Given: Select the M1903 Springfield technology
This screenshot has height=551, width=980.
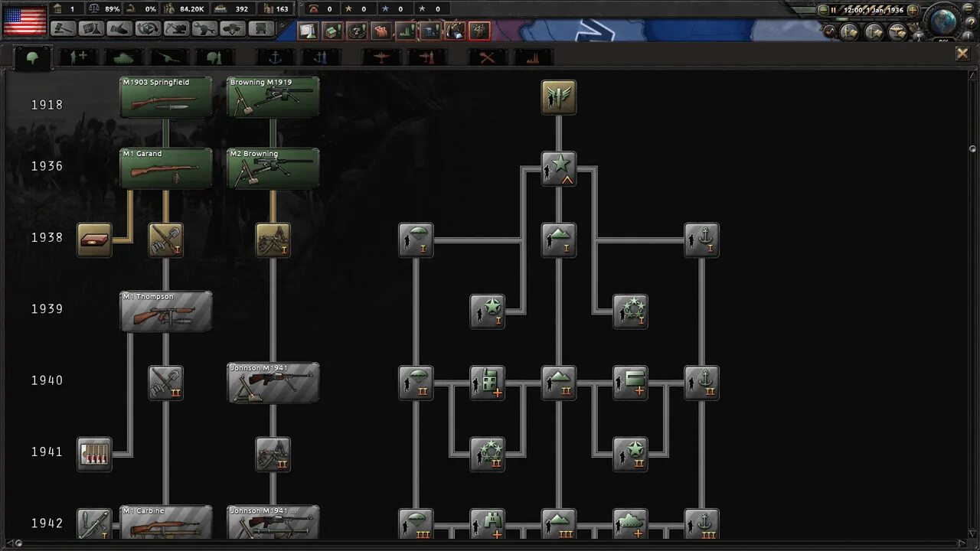Looking at the screenshot, I should pyautogui.click(x=166, y=97).
